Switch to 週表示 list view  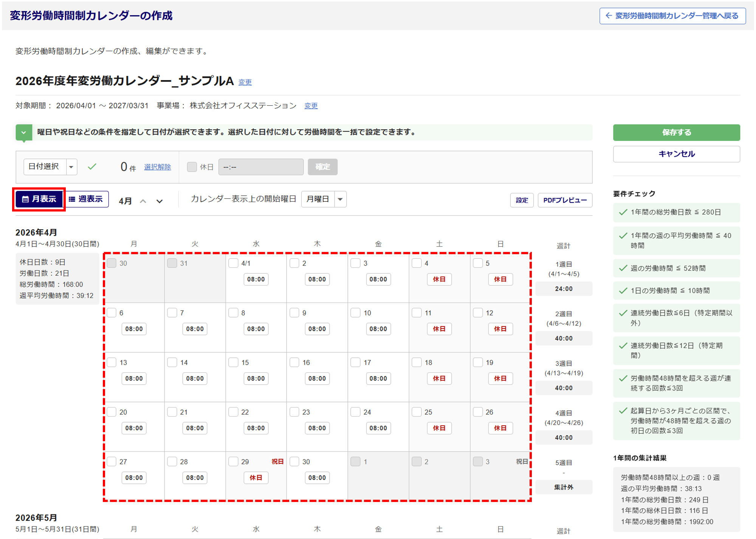point(87,199)
